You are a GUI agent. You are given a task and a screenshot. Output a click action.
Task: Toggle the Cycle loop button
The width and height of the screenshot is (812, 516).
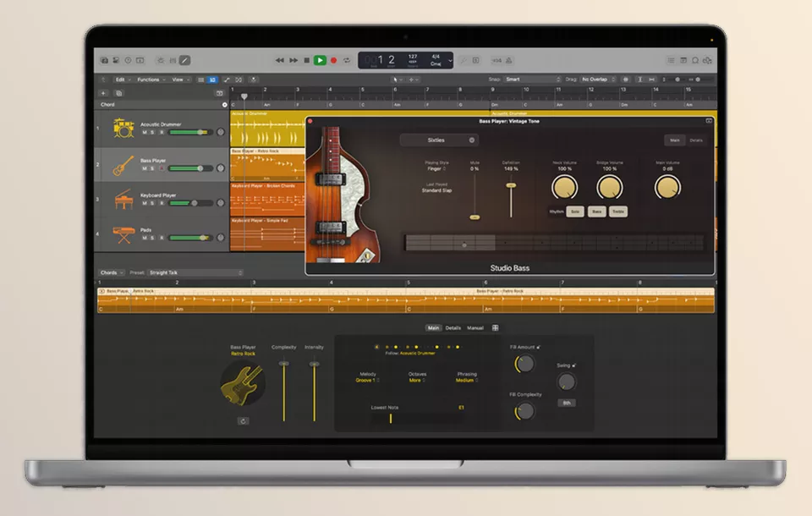[x=347, y=61]
